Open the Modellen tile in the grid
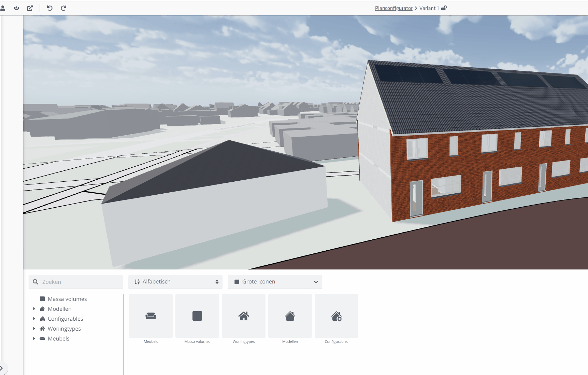Image resolution: width=588 pixels, height=375 pixels. 290,316
